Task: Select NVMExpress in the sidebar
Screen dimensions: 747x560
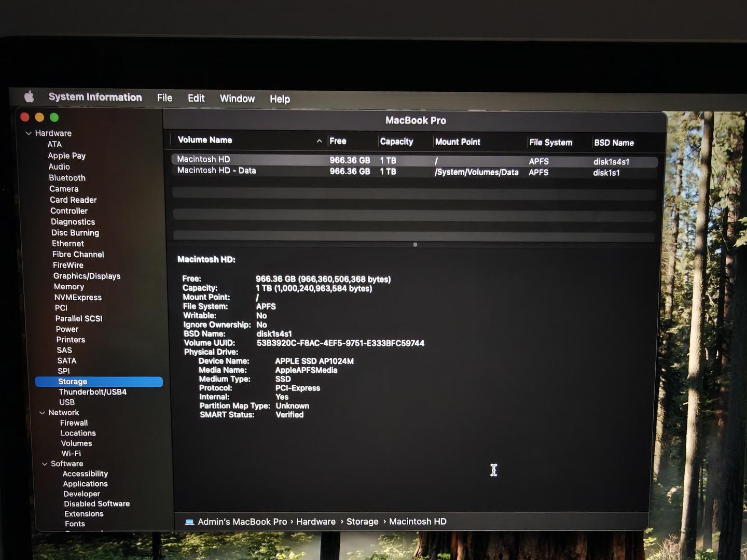Action: tap(78, 297)
